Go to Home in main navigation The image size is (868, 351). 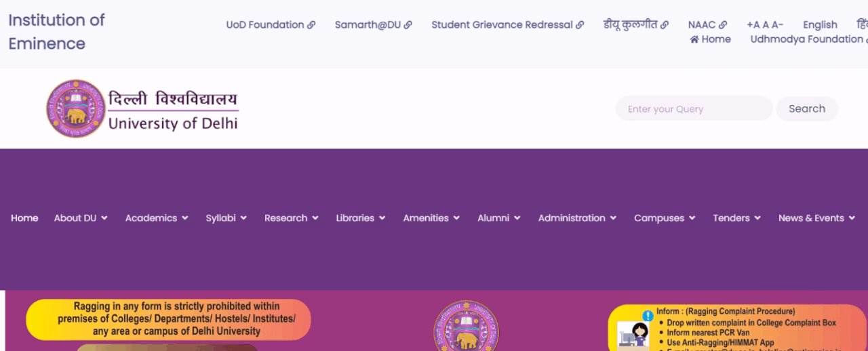pos(24,218)
